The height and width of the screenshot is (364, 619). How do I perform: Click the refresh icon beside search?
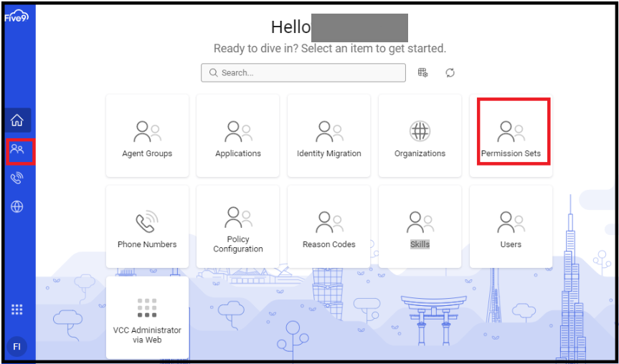pos(450,72)
